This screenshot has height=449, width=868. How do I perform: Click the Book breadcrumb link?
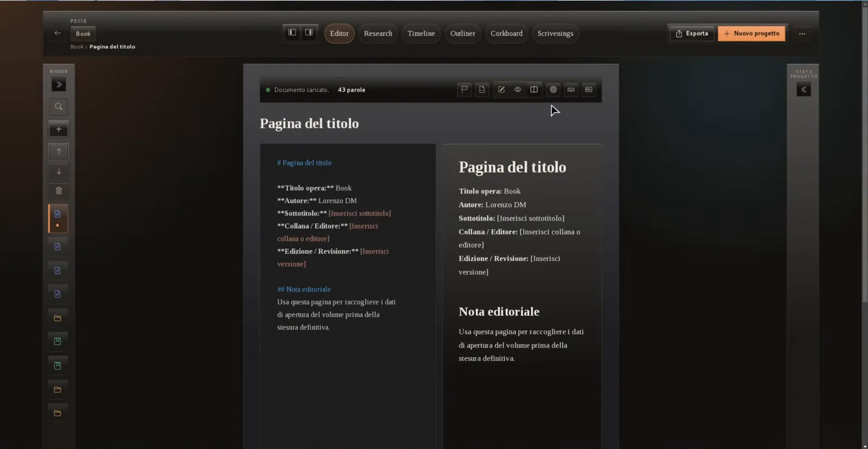(77, 47)
